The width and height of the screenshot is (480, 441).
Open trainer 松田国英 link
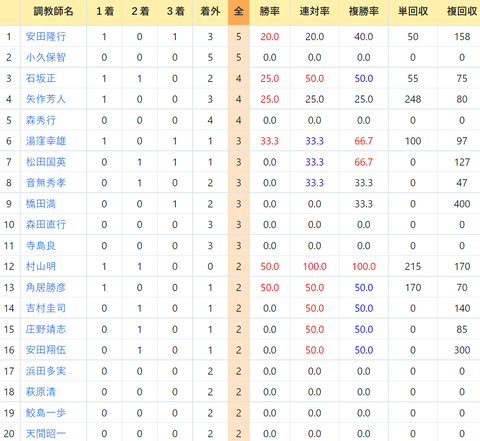tap(46, 162)
